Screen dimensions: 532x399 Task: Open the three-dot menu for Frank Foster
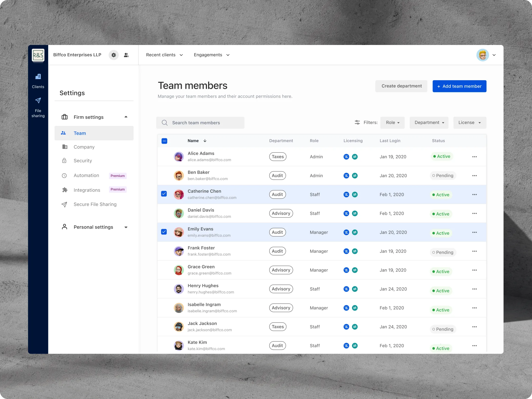coord(474,251)
